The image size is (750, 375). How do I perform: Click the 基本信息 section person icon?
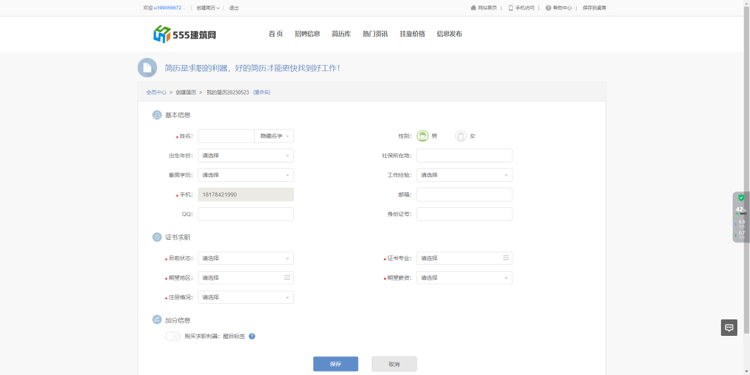(157, 115)
